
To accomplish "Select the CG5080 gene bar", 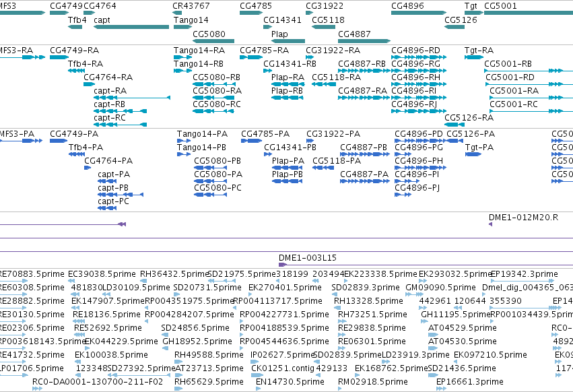I will [x=213, y=41].
